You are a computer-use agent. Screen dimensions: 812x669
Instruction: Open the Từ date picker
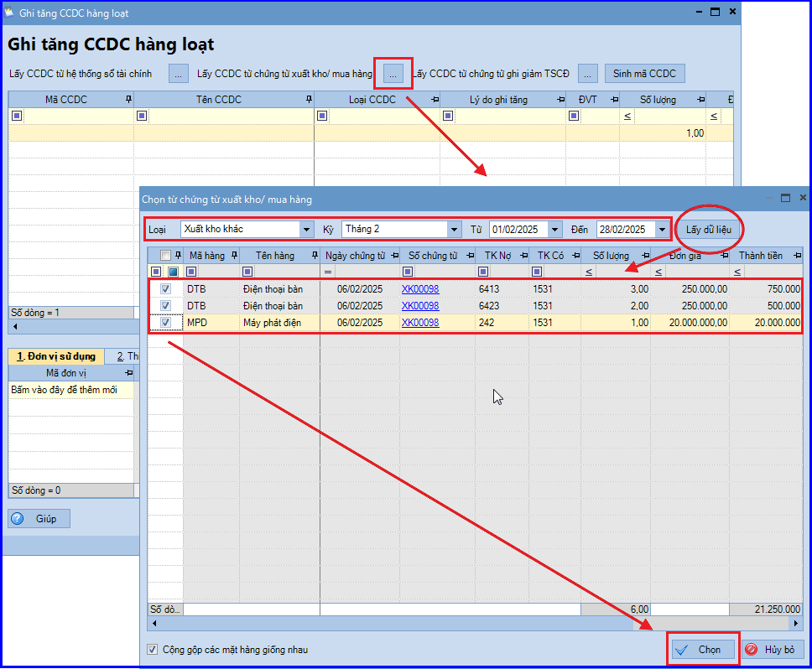pos(554,229)
